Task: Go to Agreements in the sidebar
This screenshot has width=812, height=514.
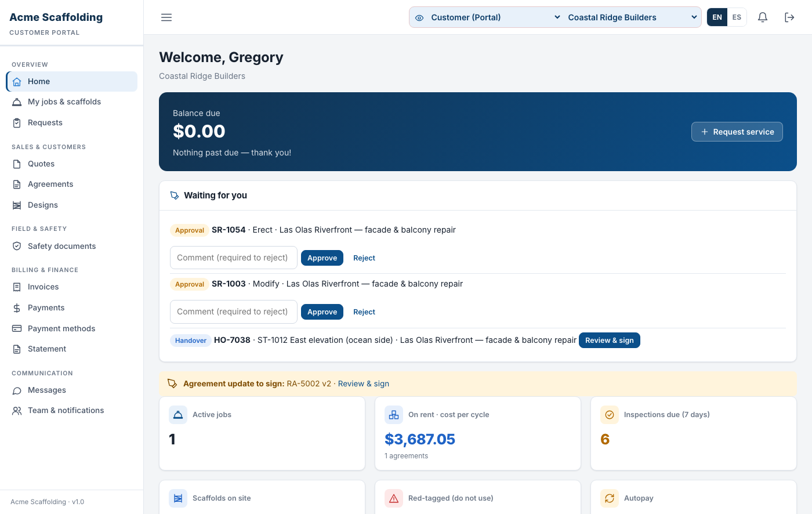Action: click(72, 184)
